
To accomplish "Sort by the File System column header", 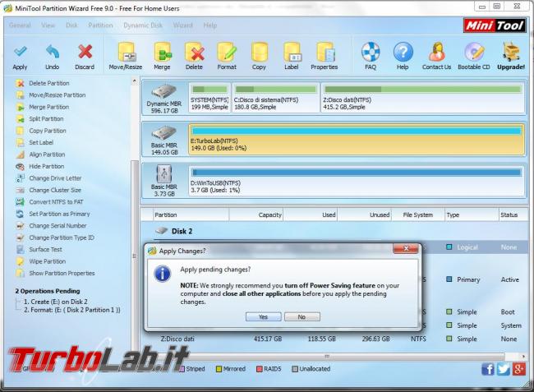I will (x=418, y=215).
